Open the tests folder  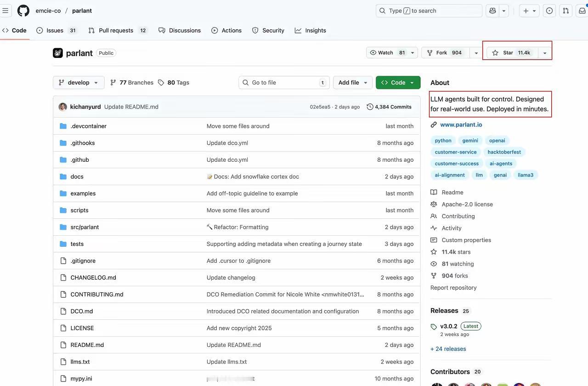[x=77, y=244]
